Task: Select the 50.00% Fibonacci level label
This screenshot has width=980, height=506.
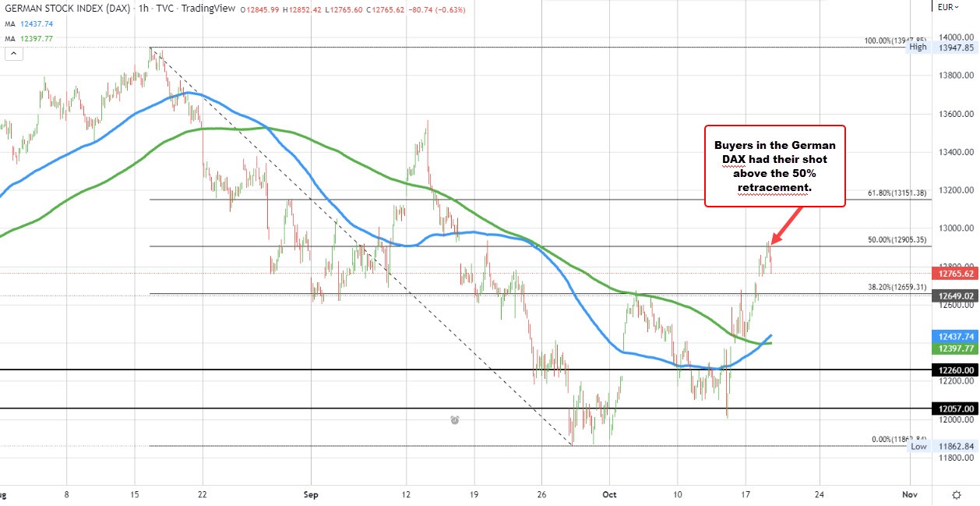Action: tap(896, 240)
